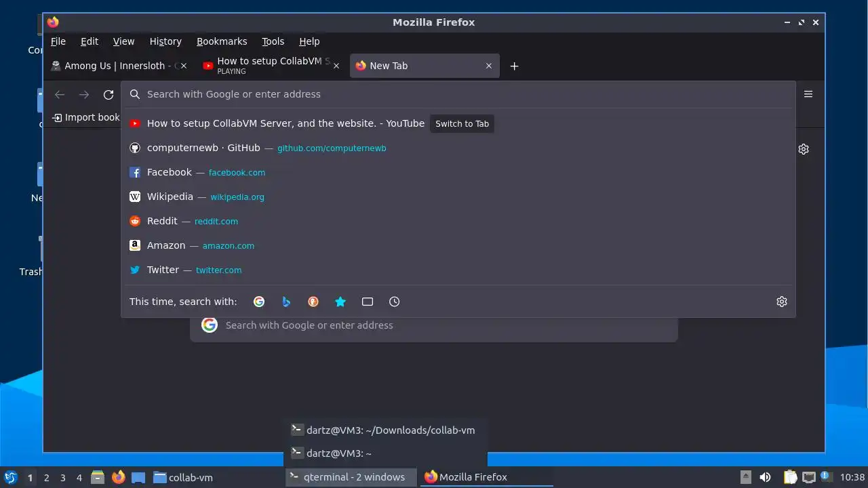
Task: Go back one page
Action: tap(60, 95)
